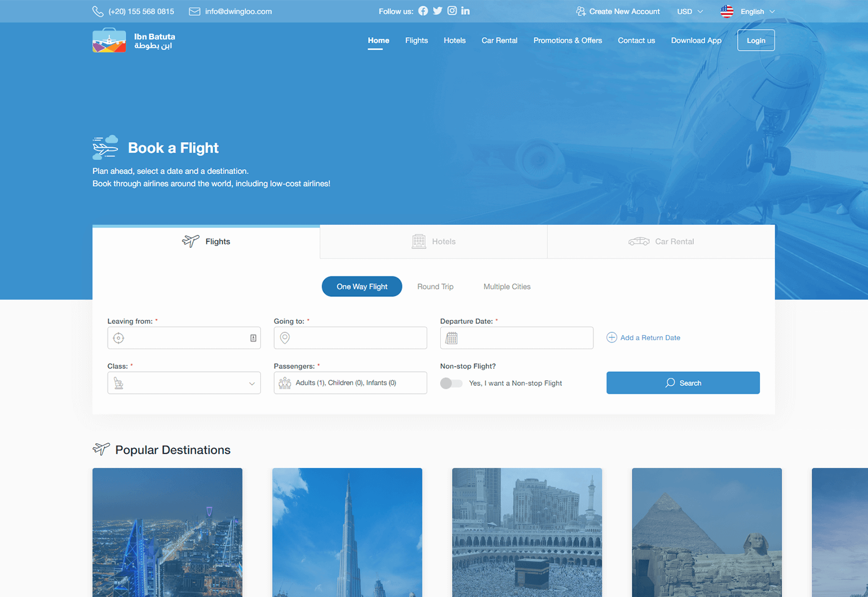Screen dimensions: 868x597
Task: Open the Facebook social media icon
Action: point(423,11)
